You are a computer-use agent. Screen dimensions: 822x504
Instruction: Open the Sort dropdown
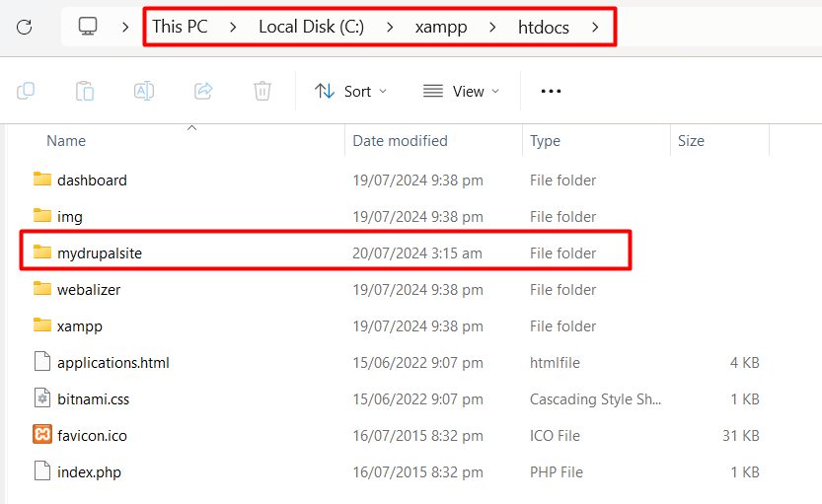350,91
